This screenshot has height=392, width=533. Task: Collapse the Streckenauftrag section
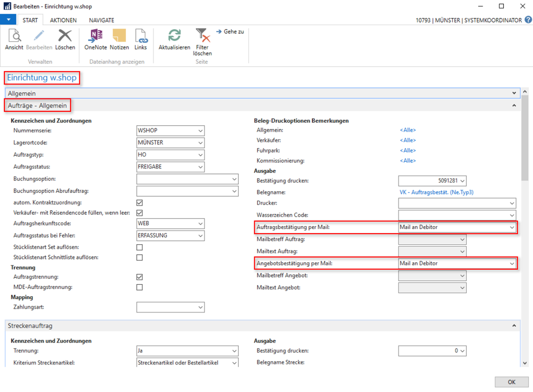514,326
